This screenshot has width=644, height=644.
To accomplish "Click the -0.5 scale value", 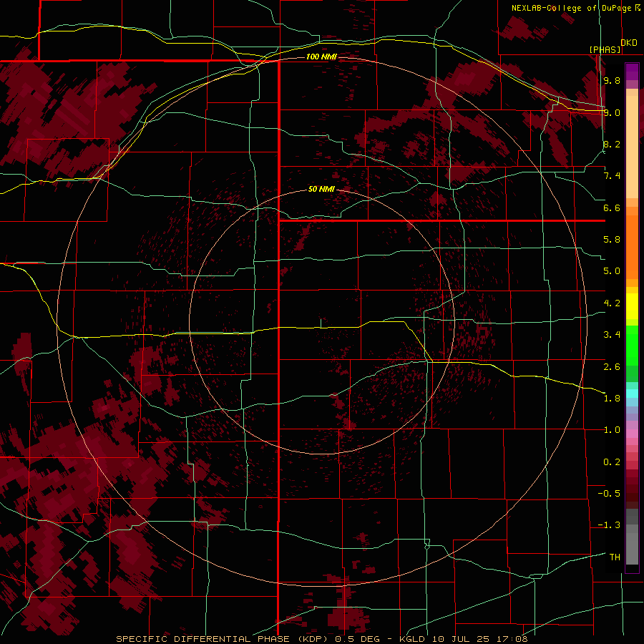I will (x=609, y=494).
